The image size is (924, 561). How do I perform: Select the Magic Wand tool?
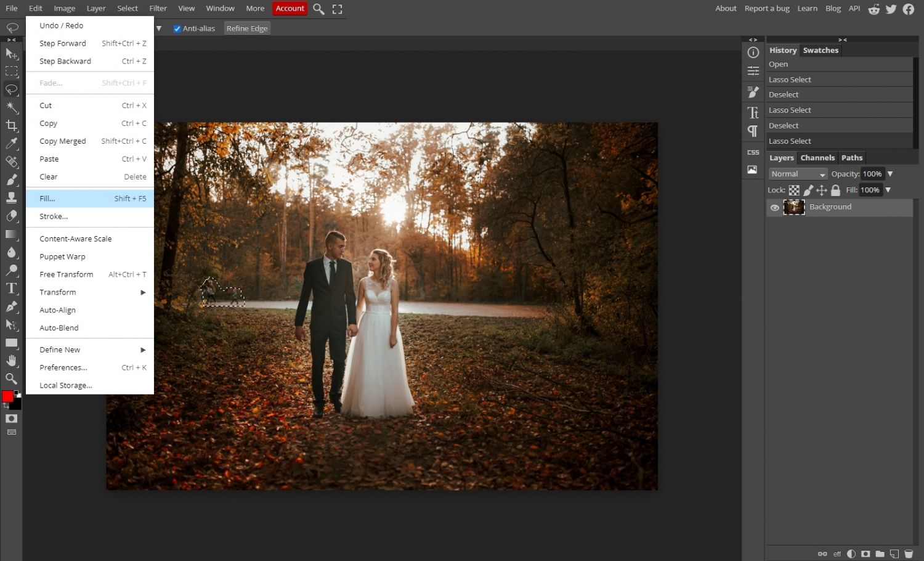pos(11,107)
